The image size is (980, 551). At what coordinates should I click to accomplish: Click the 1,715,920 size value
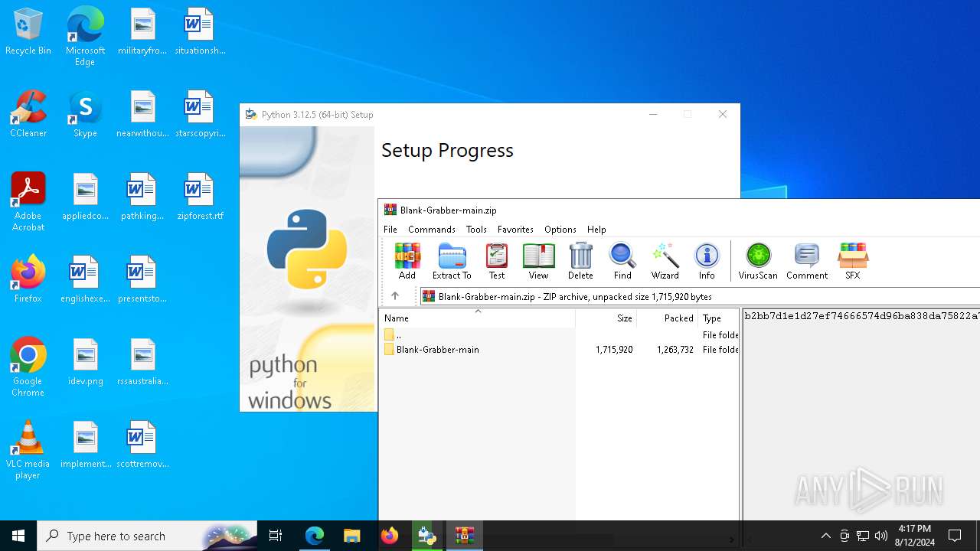(x=614, y=350)
